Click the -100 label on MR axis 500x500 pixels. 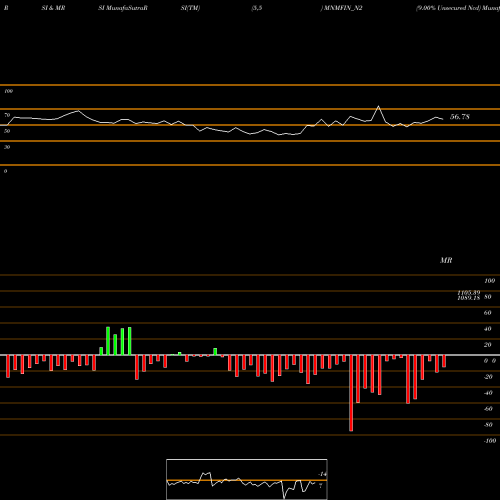(x=490, y=441)
